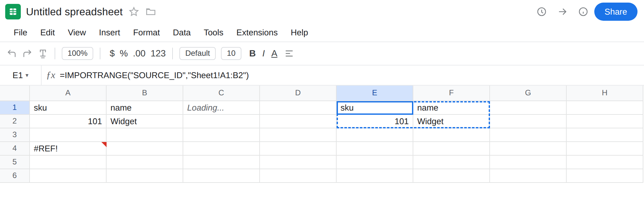Select column F header
Viewport: 644px width, 201px height.
click(x=451, y=93)
